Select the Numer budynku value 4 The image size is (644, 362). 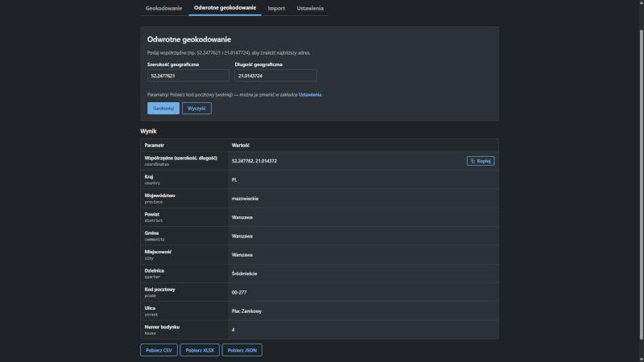click(x=233, y=330)
